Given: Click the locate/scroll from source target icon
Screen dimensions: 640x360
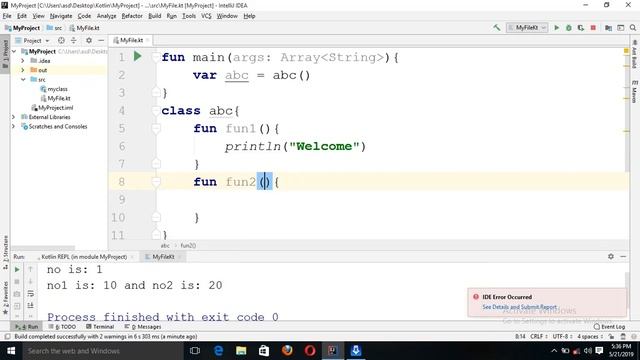Looking at the screenshot, I should pos(61,40).
